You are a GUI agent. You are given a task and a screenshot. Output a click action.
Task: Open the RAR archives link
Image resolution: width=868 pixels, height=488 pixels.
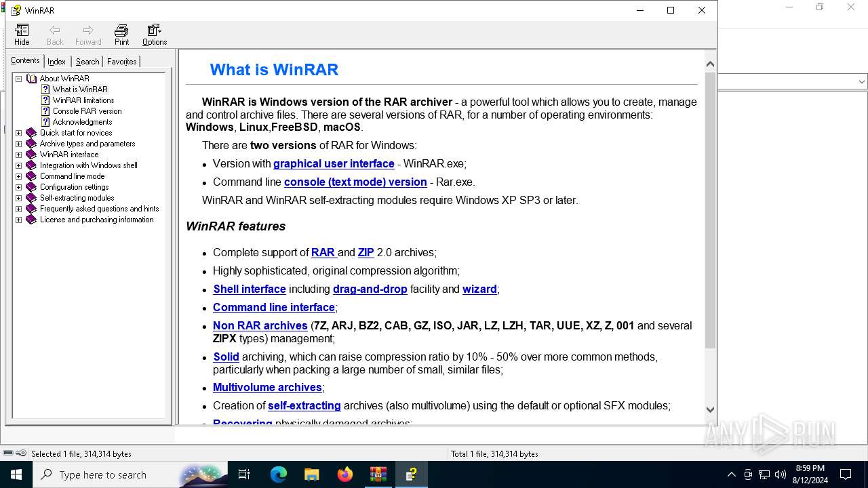323,252
